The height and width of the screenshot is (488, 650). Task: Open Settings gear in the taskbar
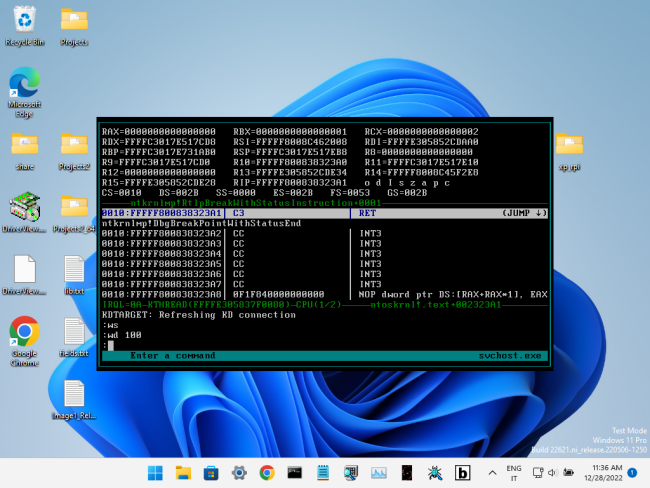239,472
